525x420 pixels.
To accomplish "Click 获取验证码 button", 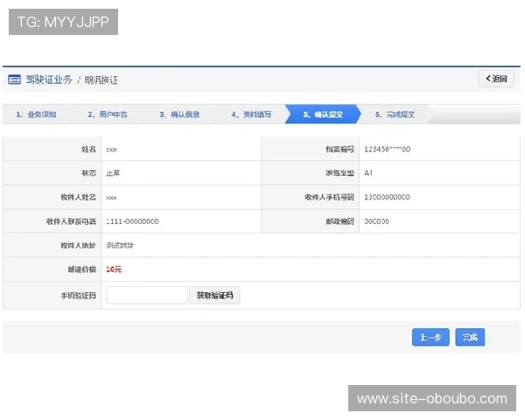I will coord(214,295).
